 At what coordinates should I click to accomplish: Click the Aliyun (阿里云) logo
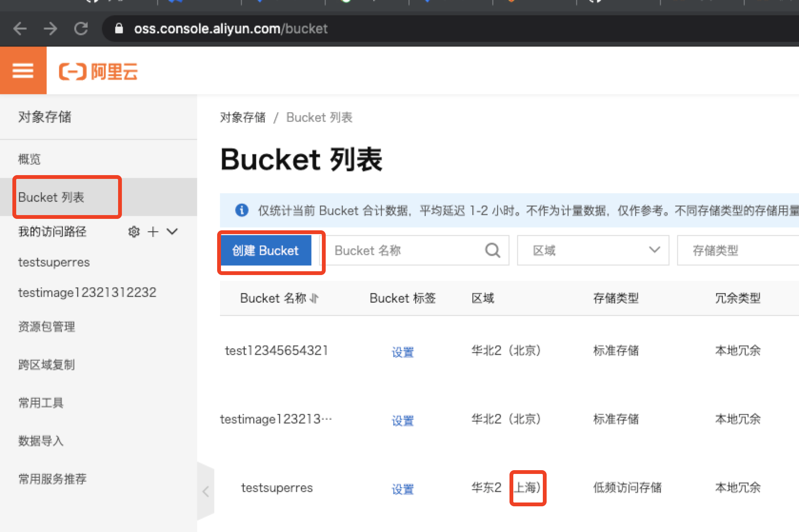[x=98, y=71]
